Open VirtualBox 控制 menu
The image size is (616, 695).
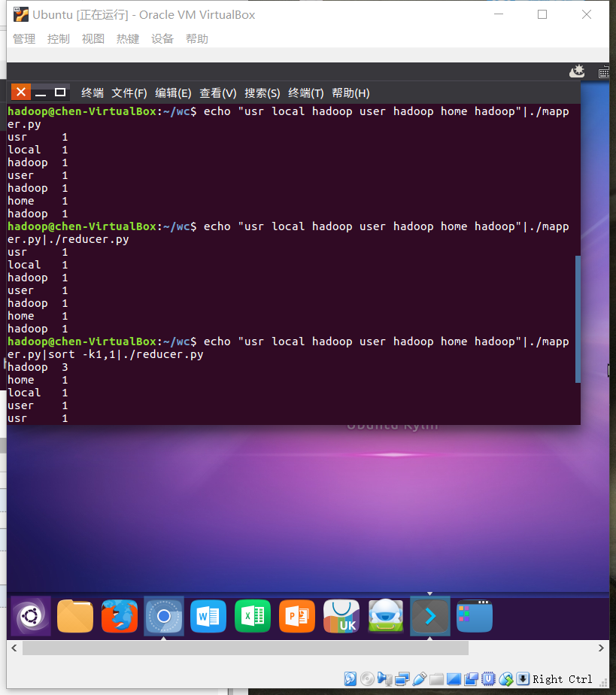point(59,39)
